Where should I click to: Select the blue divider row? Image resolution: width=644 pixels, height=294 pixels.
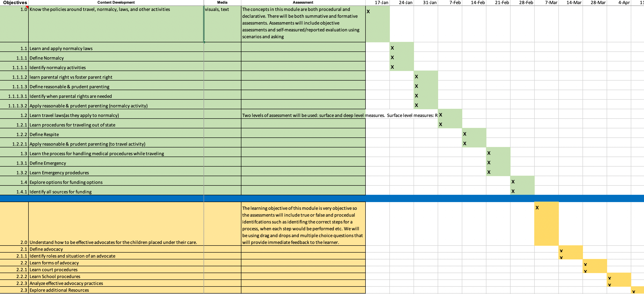click(x=322, y=198)
